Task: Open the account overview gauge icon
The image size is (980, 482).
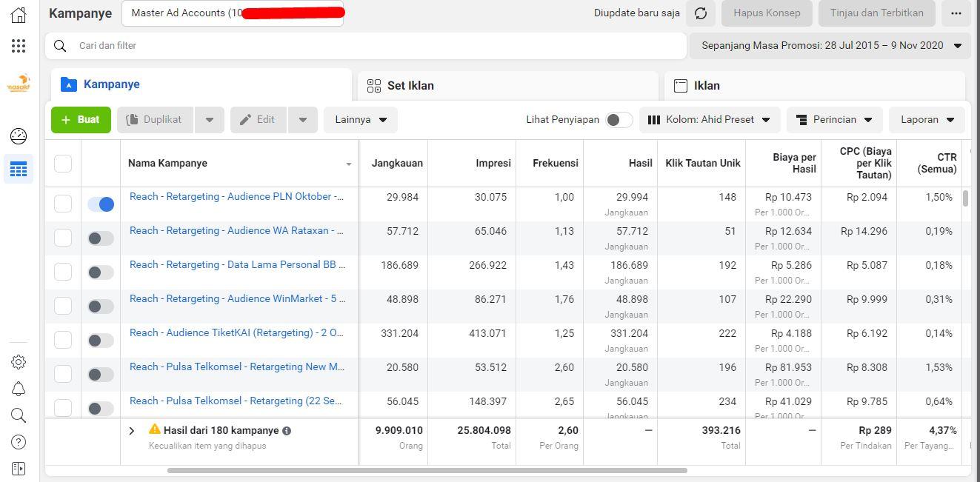Action: point(19,135)
